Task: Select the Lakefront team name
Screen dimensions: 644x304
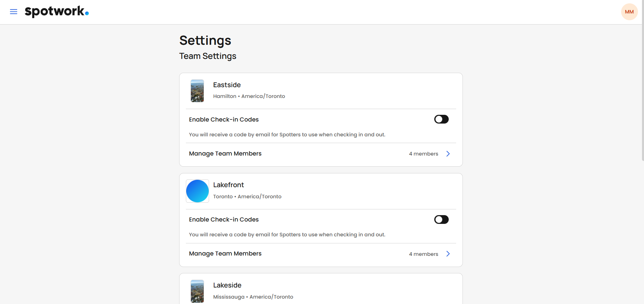Action: [229, 185]
